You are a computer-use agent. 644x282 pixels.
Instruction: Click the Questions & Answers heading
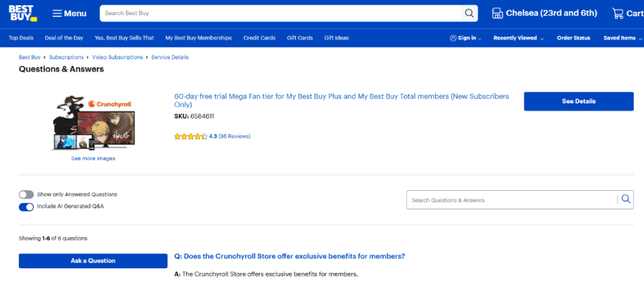[x=61, y=69]
